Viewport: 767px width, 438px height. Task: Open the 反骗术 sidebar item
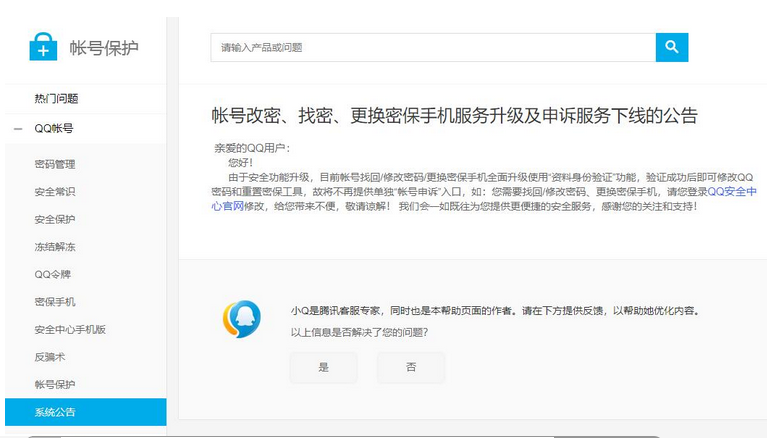(49, 357)
